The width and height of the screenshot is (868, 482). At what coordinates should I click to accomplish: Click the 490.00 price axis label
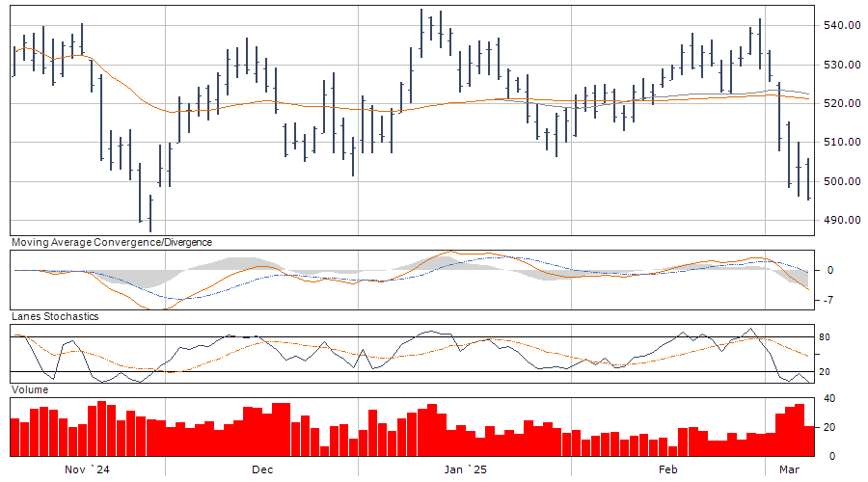(x=841, y=221)
